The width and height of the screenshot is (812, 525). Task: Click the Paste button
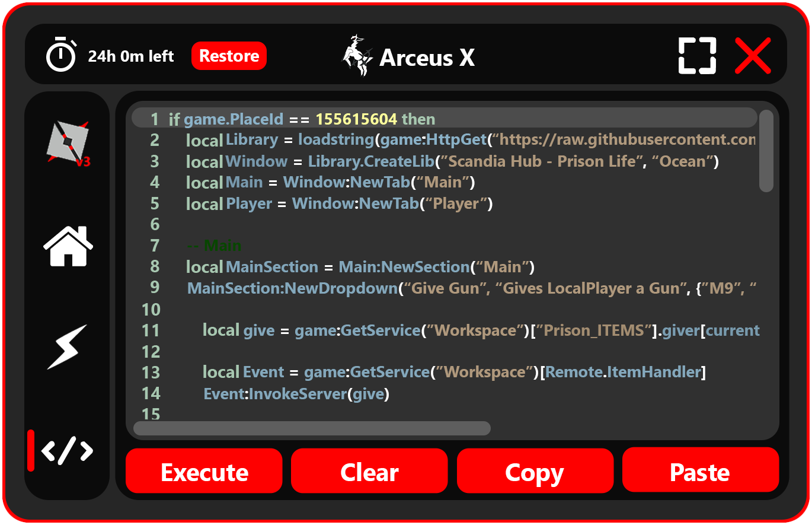[700, 472]
